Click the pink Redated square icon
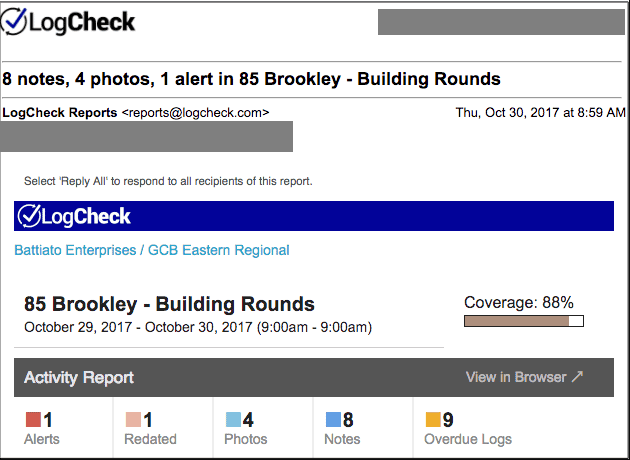Viewport: 630px width, 460px height. [x=133, y=419]
